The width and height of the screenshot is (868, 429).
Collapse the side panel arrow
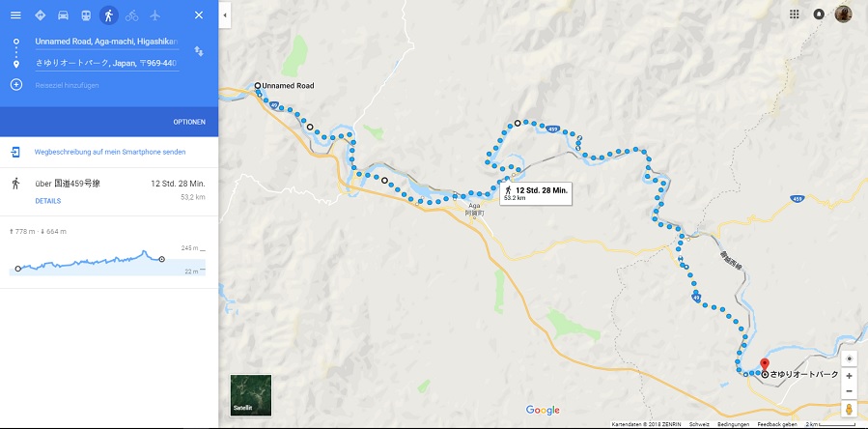[x=225, y=15]
